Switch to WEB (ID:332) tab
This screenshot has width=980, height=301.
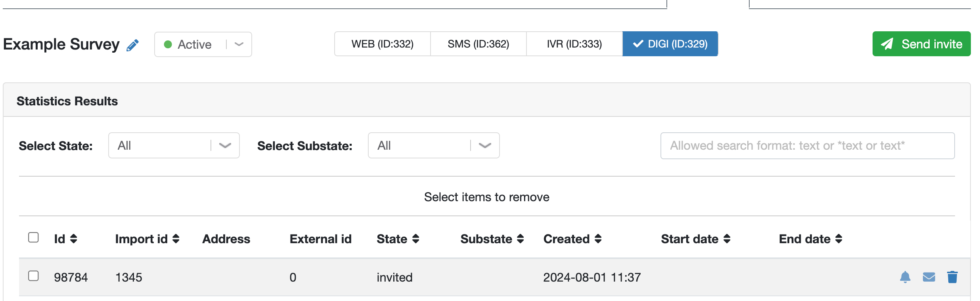(383, 44)
